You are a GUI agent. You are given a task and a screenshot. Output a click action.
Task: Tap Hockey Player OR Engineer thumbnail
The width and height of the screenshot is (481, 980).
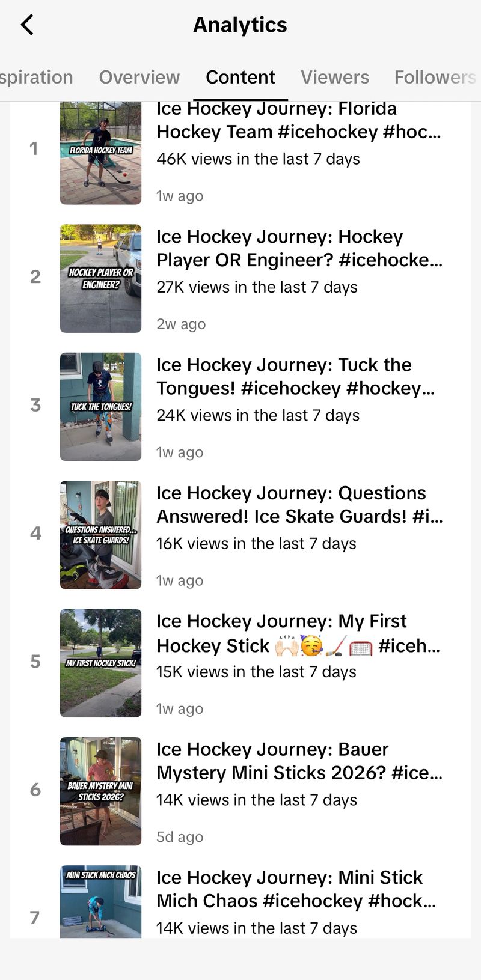pyautogui.click(x=100, y=278)
